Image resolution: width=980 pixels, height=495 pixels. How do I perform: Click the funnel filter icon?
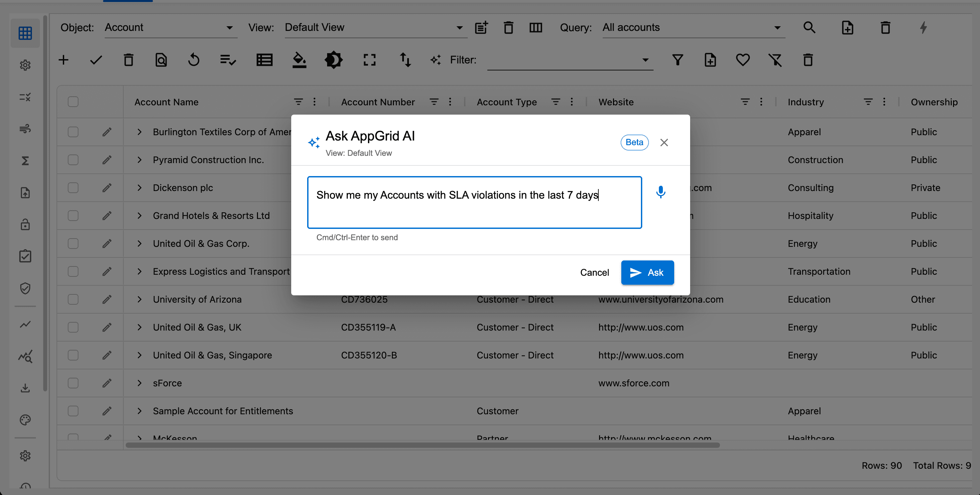677,60
